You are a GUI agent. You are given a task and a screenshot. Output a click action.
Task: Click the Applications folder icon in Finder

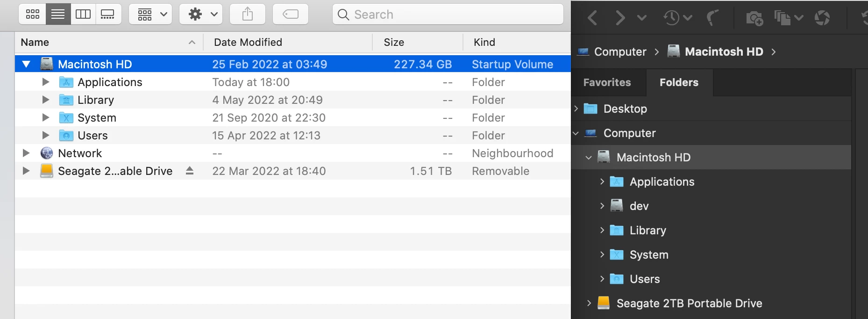pyautogui.click(x=66, y=82)
